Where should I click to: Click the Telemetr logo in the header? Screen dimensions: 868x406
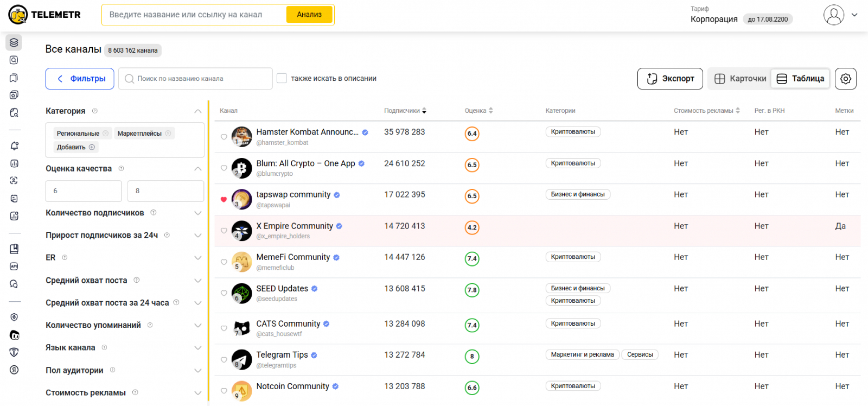pyautogui.click(x=44, y=15)
